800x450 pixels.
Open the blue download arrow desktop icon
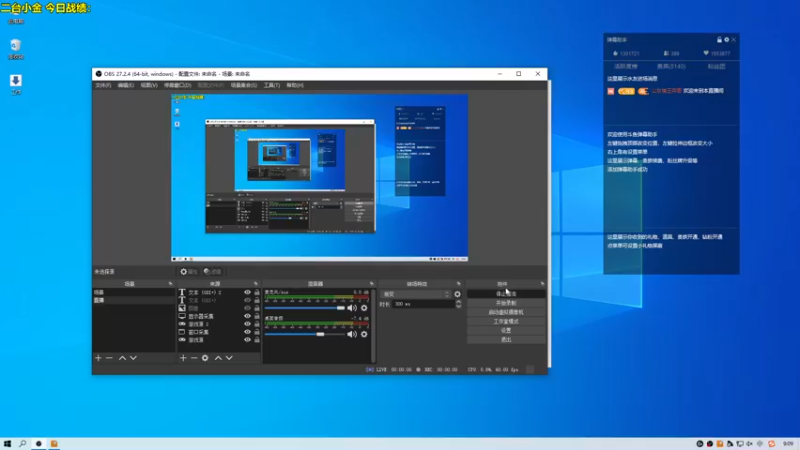tap(16, 85)
